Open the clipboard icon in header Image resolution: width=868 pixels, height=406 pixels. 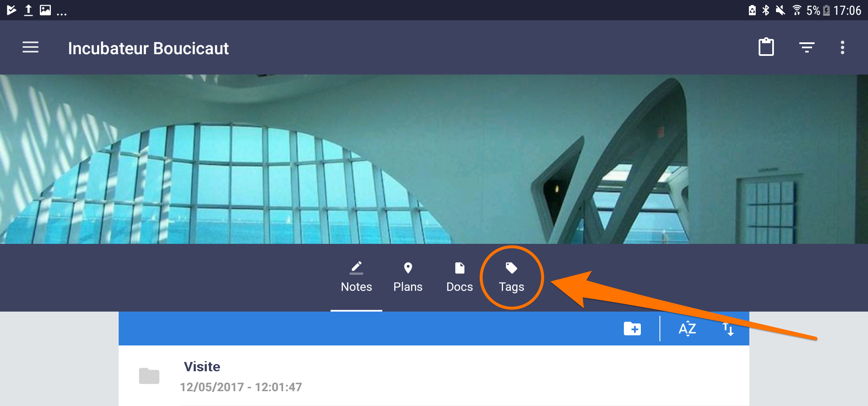click(x=766, y=47)
